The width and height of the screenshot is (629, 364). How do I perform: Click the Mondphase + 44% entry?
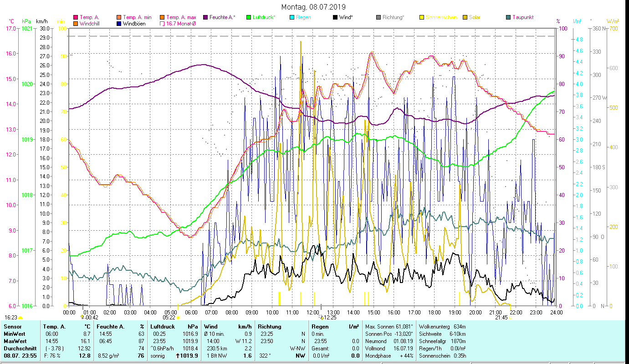[389, 356]
